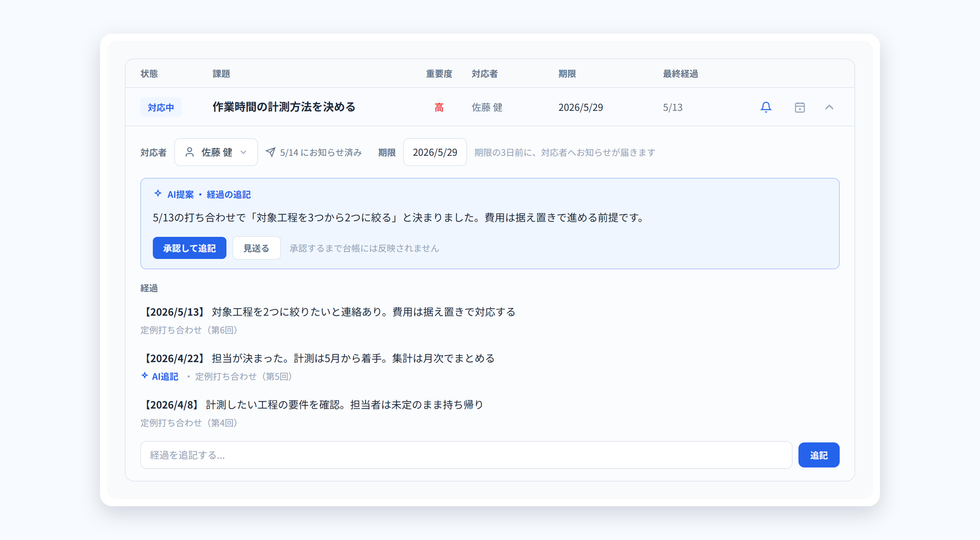Click 定例打ち合わせ（第5回） source label
The height and width of the screenshot is (540, 980).
[245, 377]
